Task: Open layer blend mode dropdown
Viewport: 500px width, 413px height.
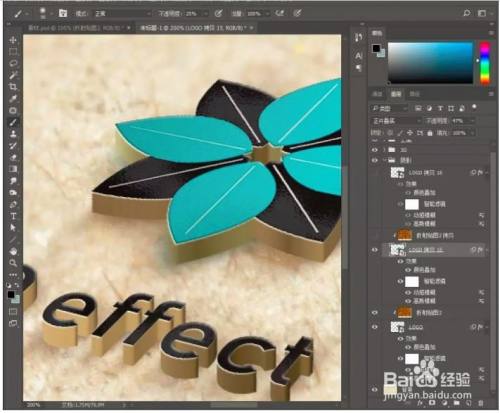Action: click(x=396, y=121)
